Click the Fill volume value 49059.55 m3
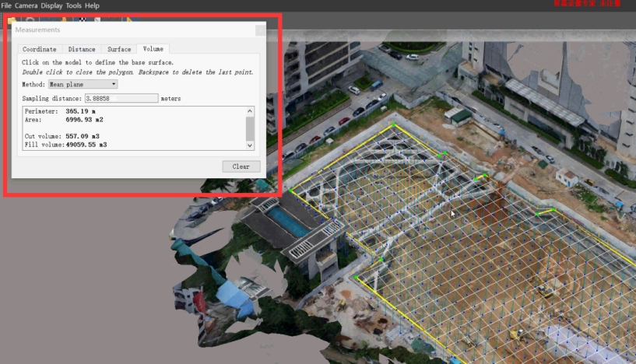This screenshot has height=364, width=636. coord(86,145)
